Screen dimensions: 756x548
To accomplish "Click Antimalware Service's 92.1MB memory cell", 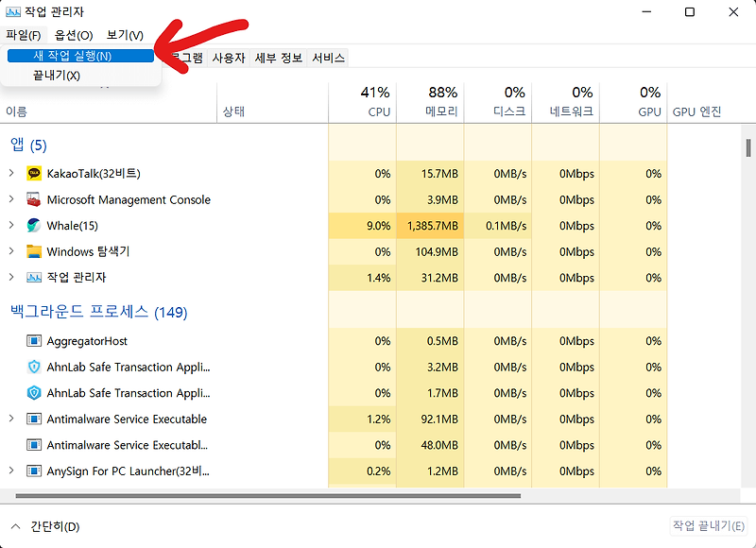I will click(x=430, y=420).
